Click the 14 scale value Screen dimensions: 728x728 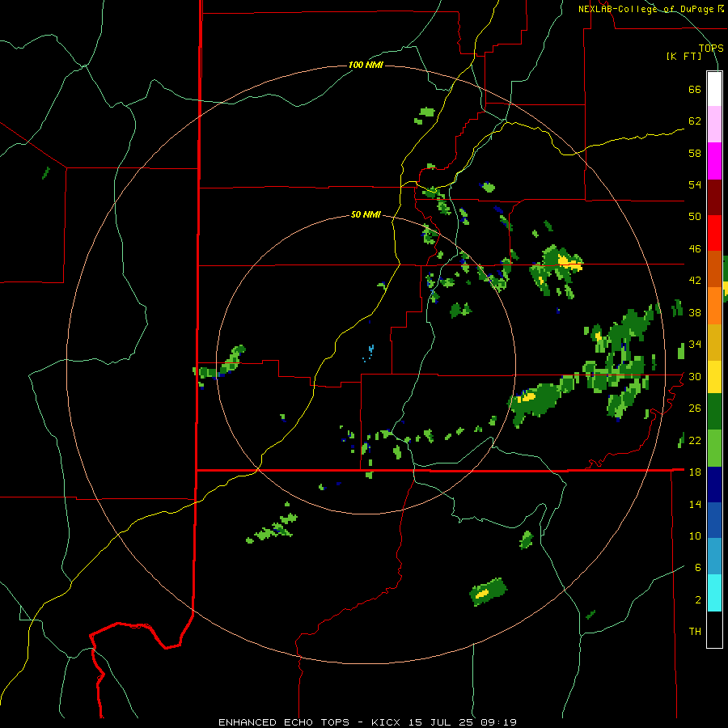click(695, 504)
